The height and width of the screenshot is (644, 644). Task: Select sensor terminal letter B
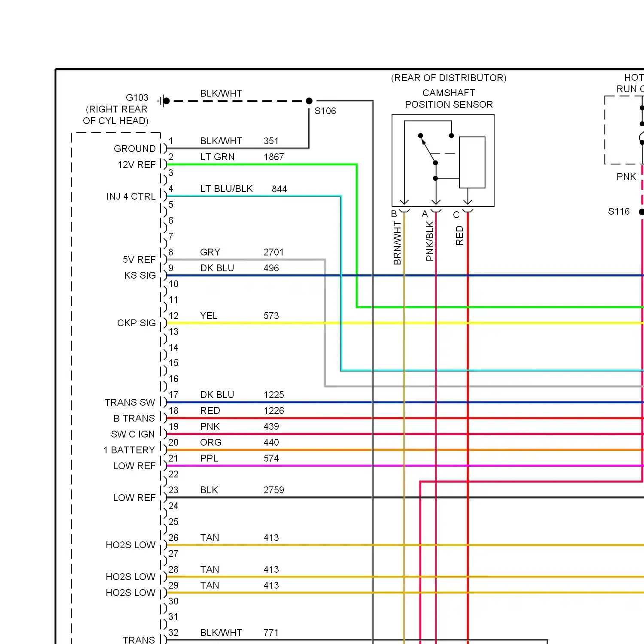[394, 214]
